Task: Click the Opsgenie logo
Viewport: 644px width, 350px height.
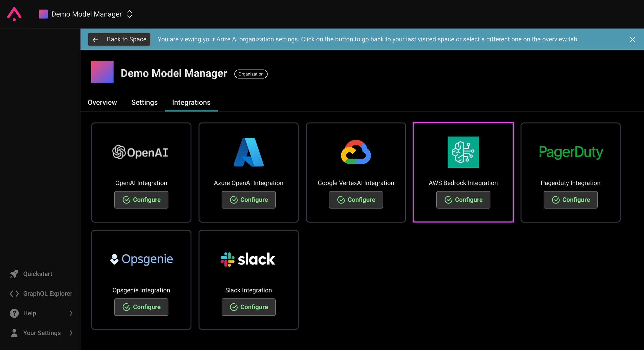Action: click(x=141, y=259)
